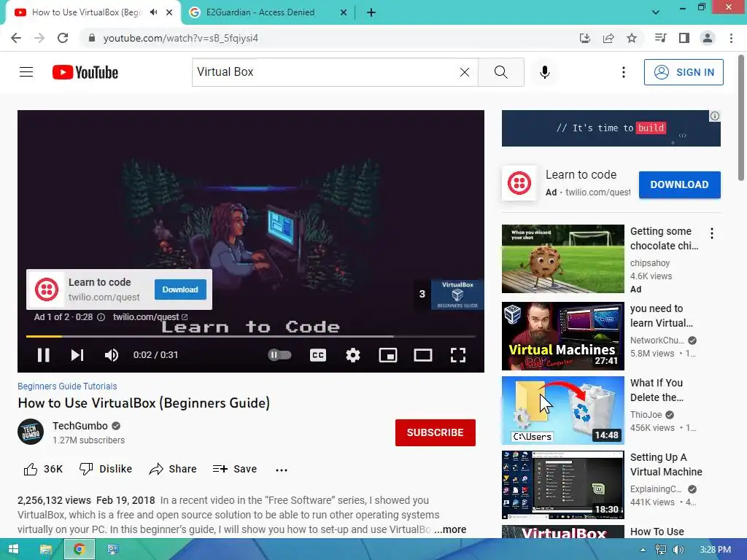
Task: Show hidden tray icons chevron
Action: 643,550
